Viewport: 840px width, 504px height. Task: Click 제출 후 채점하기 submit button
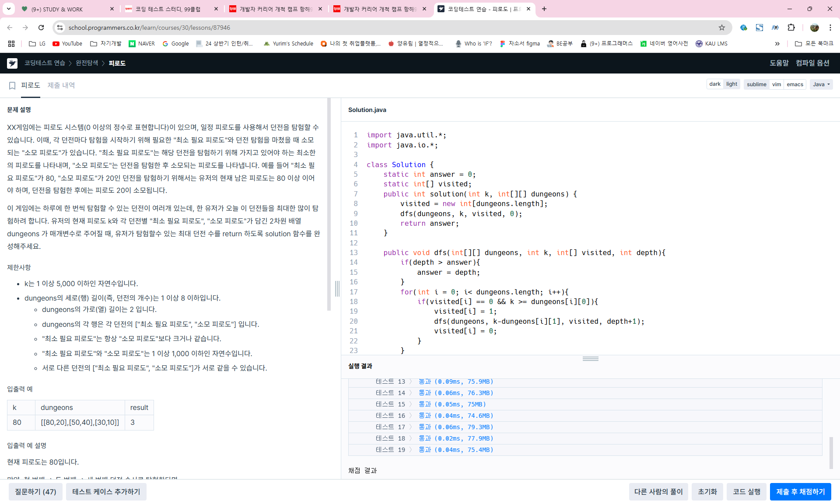click(x=801, y=492)
